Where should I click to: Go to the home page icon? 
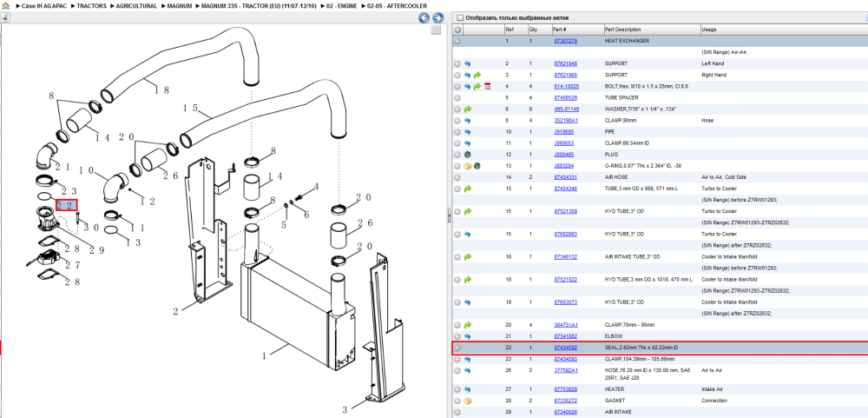[x=5, y=5]
